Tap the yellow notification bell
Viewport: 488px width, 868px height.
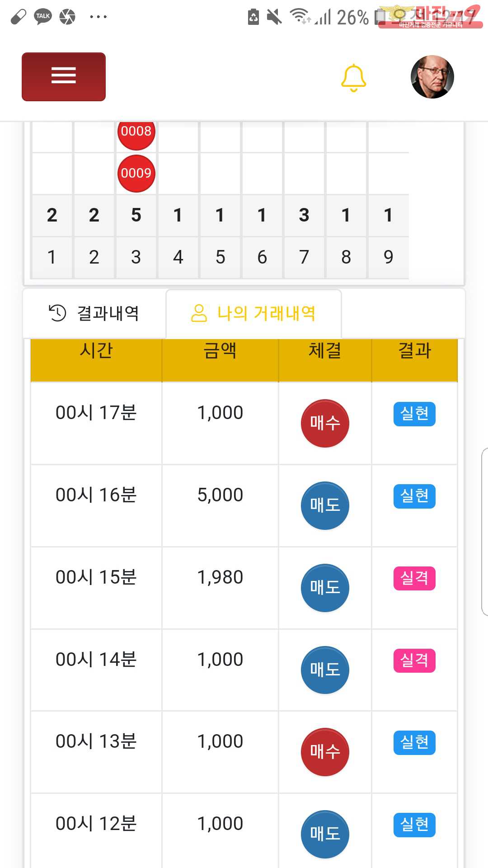tap(353, 78)
